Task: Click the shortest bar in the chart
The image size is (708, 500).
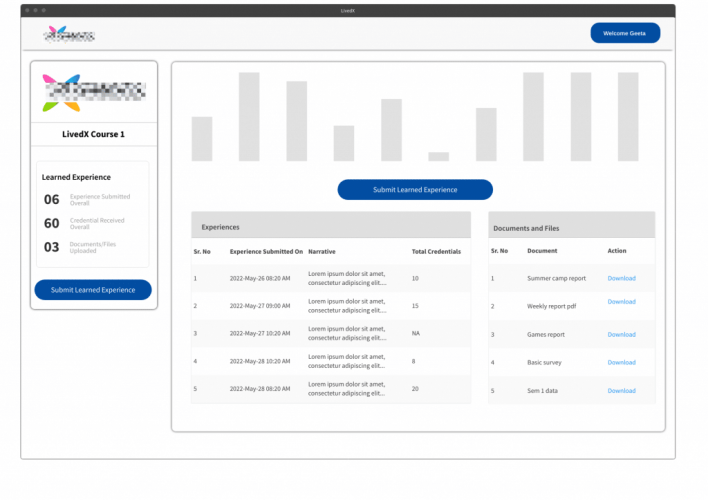Action: (438, 157)
